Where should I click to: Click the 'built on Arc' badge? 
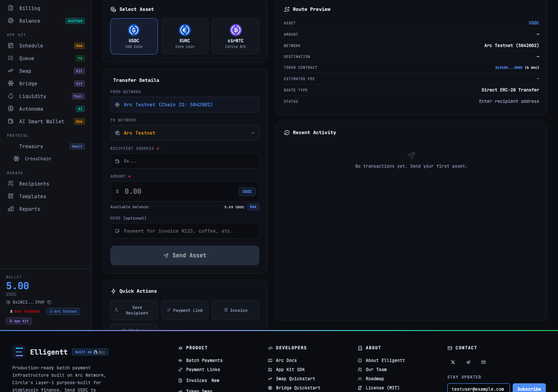coord(90,352)
